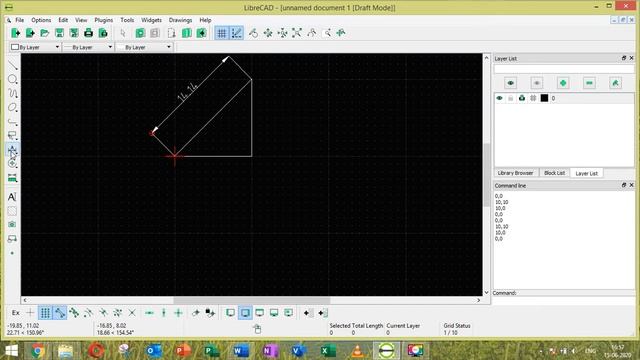This screenshot has height=360, width=640.
Task: Toggle Snap Intersection X icon
Action: [x=132, y=313]
